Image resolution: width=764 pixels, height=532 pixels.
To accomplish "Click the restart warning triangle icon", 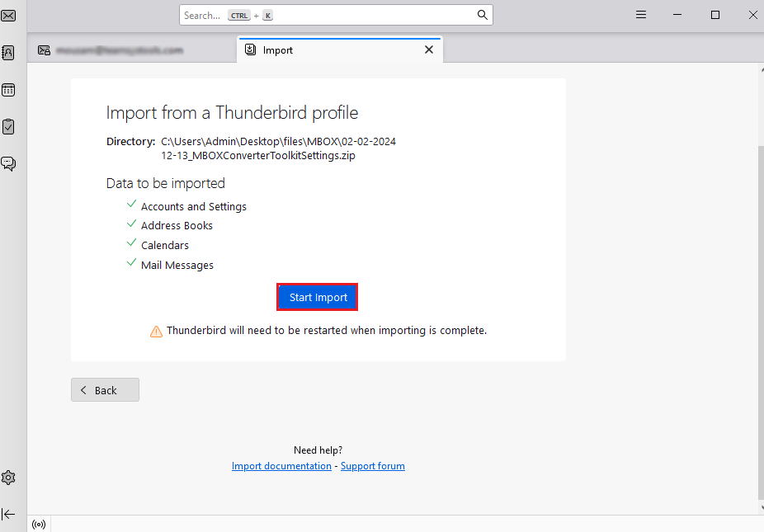I will (156, 332).
